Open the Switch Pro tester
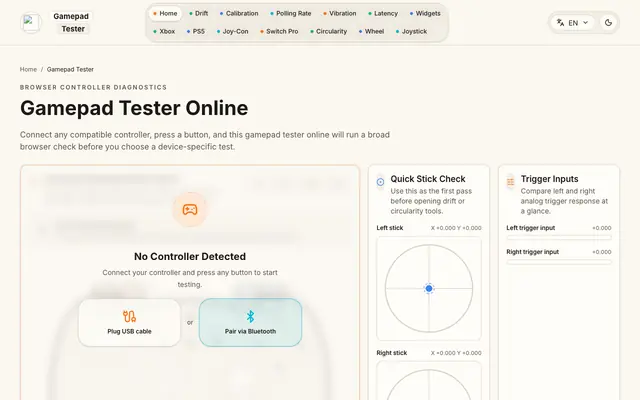 coord(279,31)
